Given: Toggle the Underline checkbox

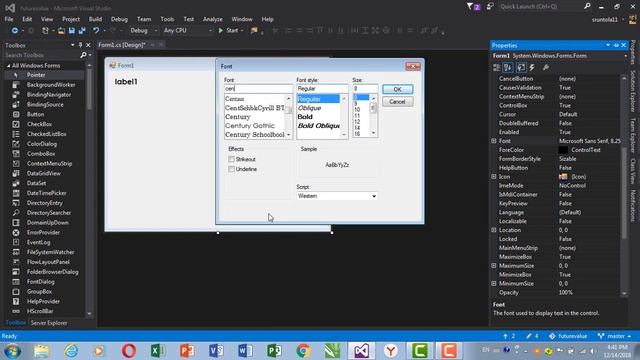Looking at the screenshot, I should coord(231,169).
